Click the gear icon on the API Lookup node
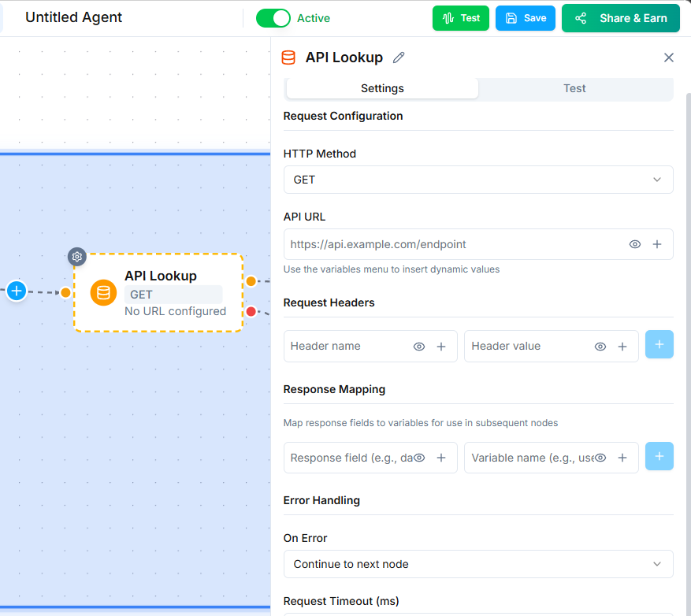The width and height of the screenshot is (691, 616). pyautogui.click(x=76, y=256)
